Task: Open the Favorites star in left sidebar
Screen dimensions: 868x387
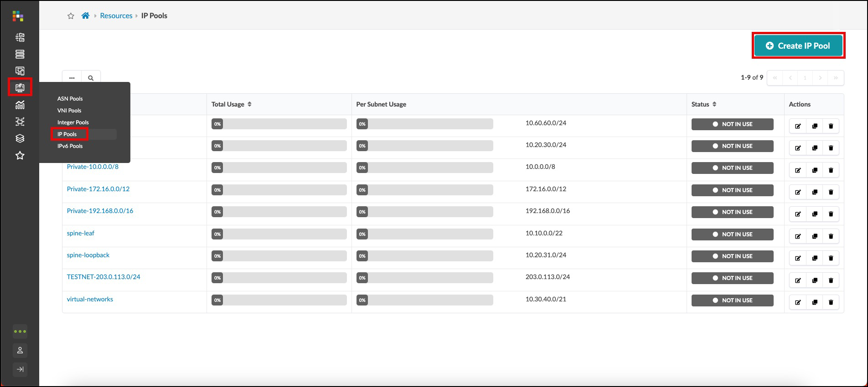Action: (x=20, y=156)
